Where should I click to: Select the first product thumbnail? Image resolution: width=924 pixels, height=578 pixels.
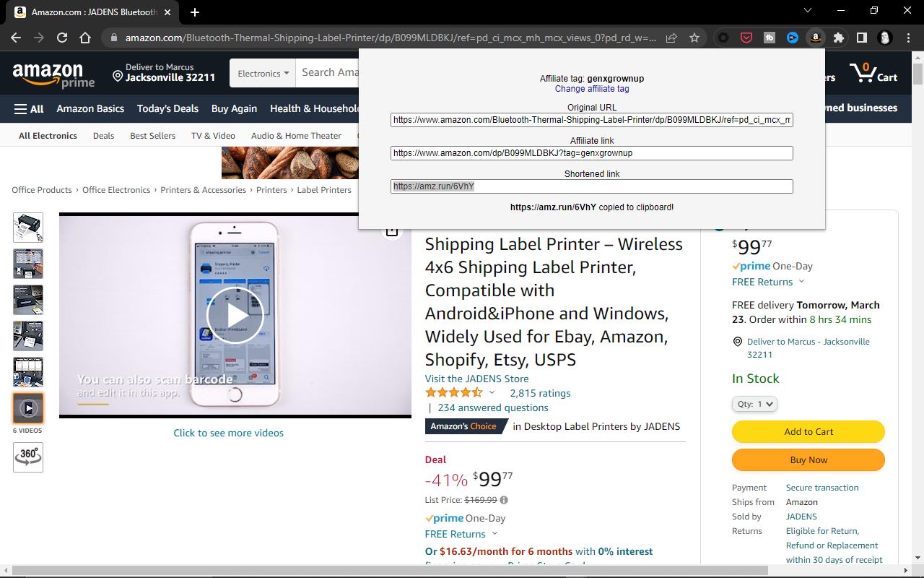tap(28, 228)
